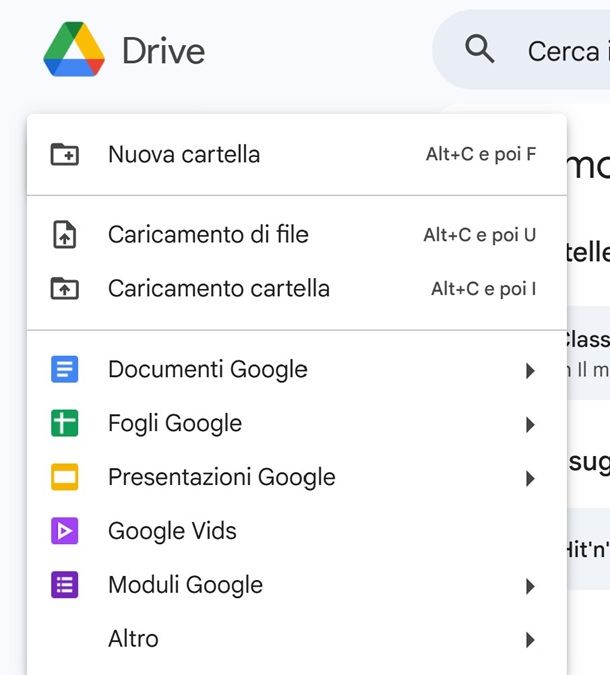Click the yellow Google Slides icon
610x675 pixels.
pos(64,478)
